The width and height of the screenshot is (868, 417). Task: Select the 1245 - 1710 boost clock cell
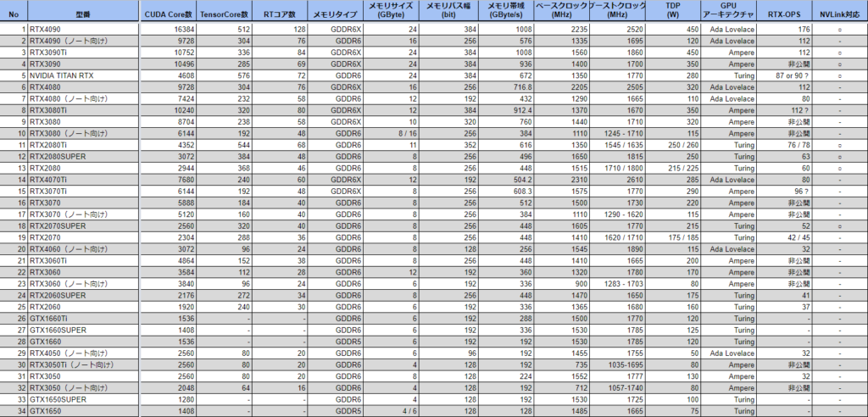tap(618, 133)
